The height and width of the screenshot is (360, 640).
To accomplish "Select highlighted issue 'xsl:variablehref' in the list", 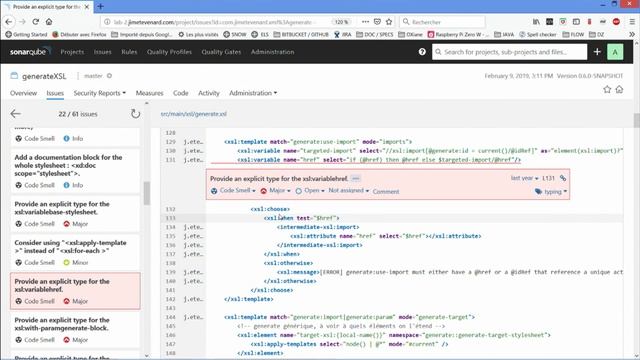I will [75, 291].
